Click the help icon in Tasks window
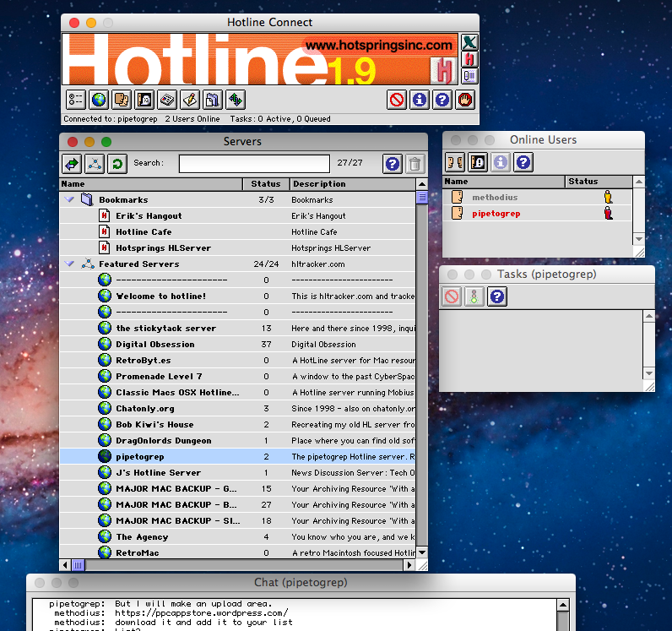 496,296
